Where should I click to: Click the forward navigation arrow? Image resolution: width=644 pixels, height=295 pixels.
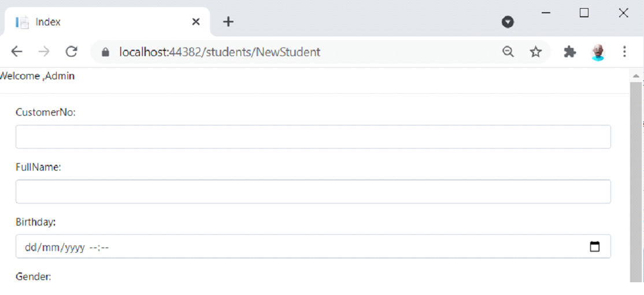tap(43, 51)
